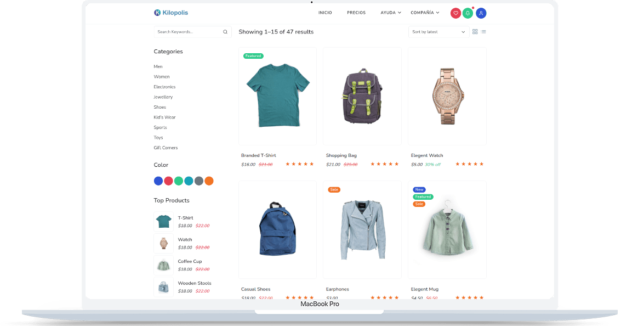Open the Earphones product title
Image resolution: width=644 pixels, height=326 pixels.
pos(338,289)
